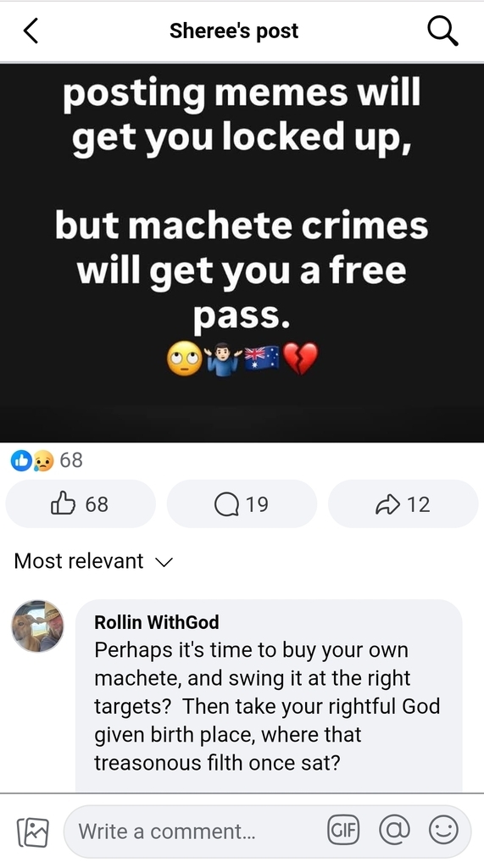Attach a photo with the image icon
Screen dimensions: 484x868
tap(33, 832)
